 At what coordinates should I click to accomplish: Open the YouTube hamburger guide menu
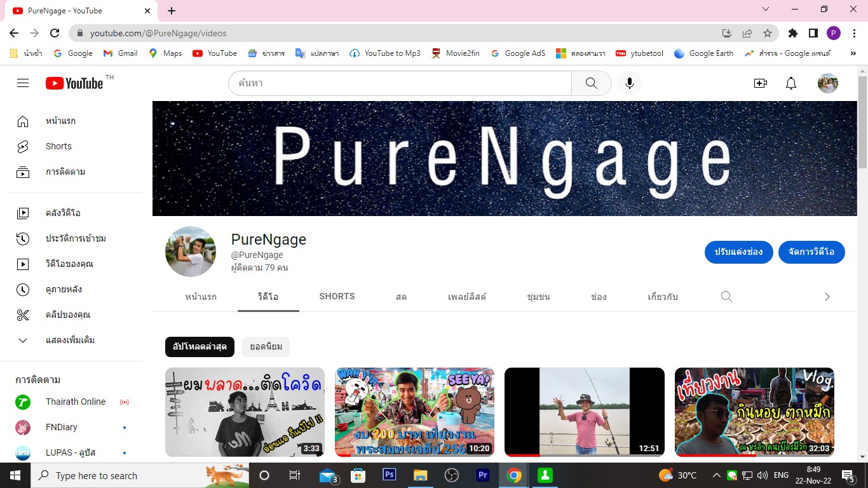pyautogui.click(x=23, y=83)
